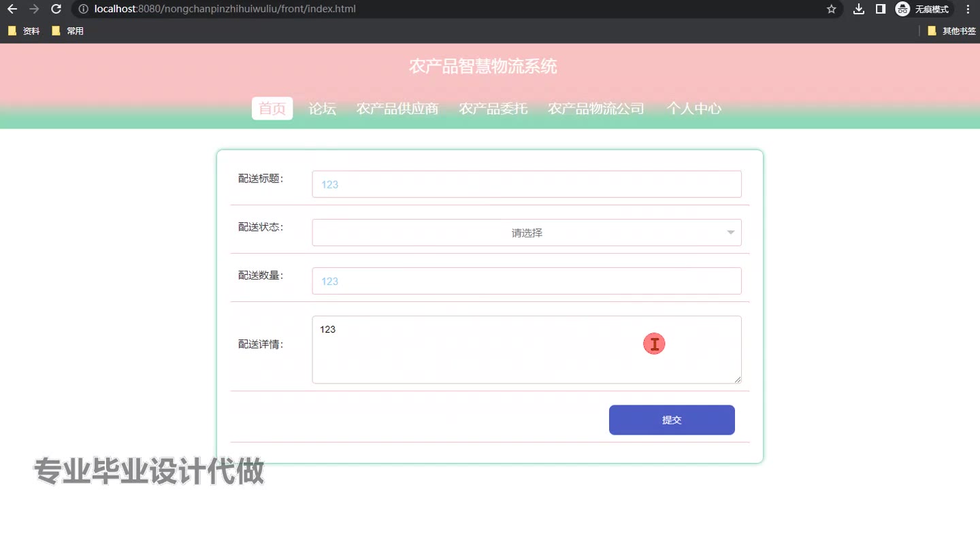The width and height of the screenshot is (980, 555).
Task: Open the 资料 bookmark folder
Action: (24, 31)
